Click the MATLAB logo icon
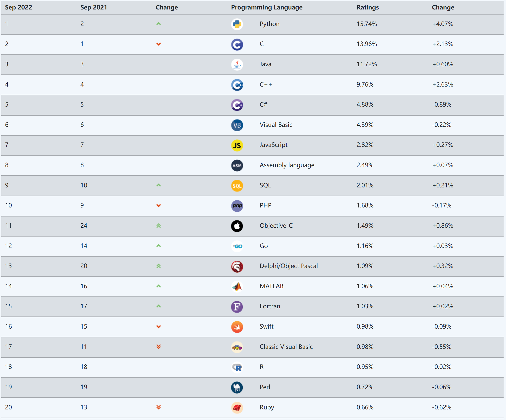The height and width of the screenshot is (420, 506). click(237, 287)
